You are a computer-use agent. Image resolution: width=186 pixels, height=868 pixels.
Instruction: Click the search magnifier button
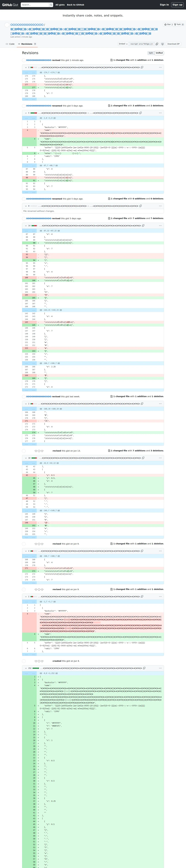tap(51, 5)
